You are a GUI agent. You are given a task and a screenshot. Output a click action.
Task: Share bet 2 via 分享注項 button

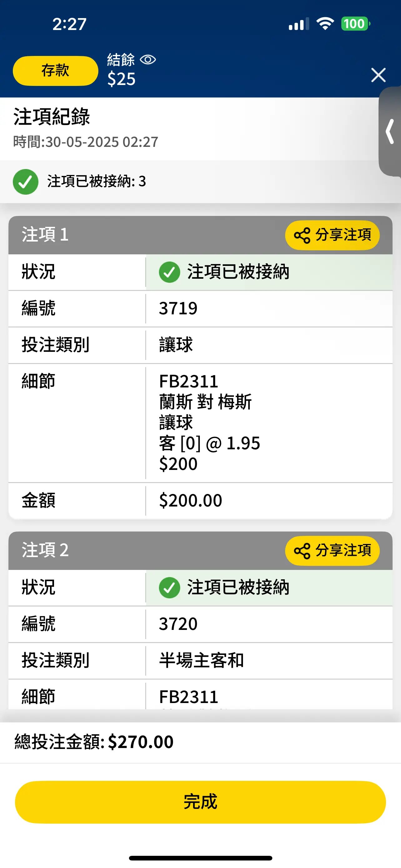(332, 551)
